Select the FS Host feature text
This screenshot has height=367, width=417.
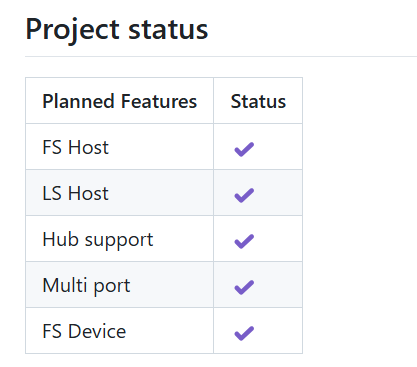[75, 147]
